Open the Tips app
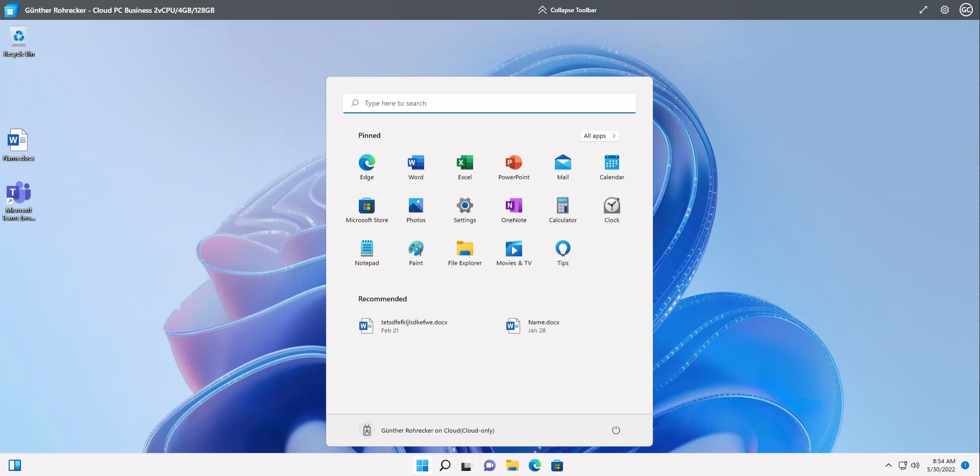The image size is (980, 476). pos(562,253)
